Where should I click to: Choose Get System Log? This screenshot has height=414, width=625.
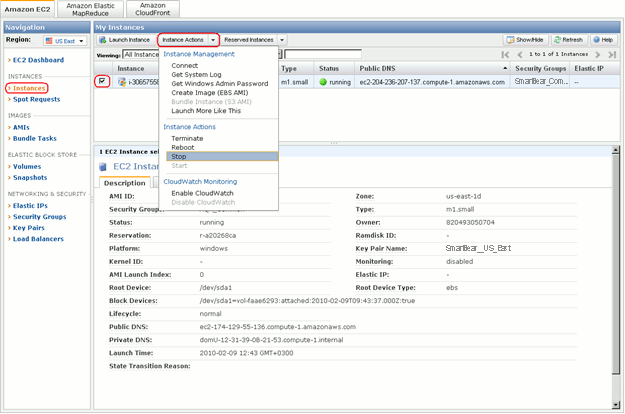click(x=196, y=75)
